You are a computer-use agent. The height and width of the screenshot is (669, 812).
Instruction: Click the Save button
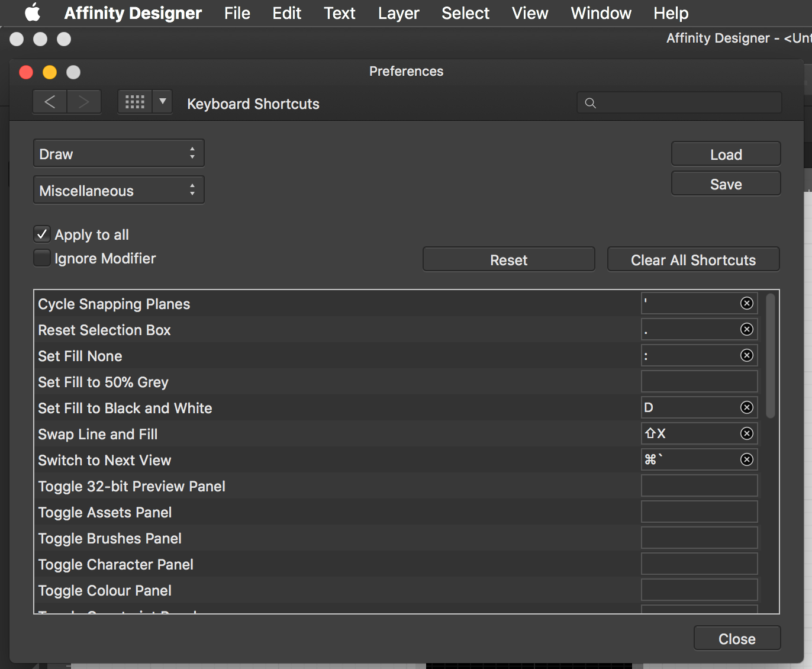click(x=726, y=184)
